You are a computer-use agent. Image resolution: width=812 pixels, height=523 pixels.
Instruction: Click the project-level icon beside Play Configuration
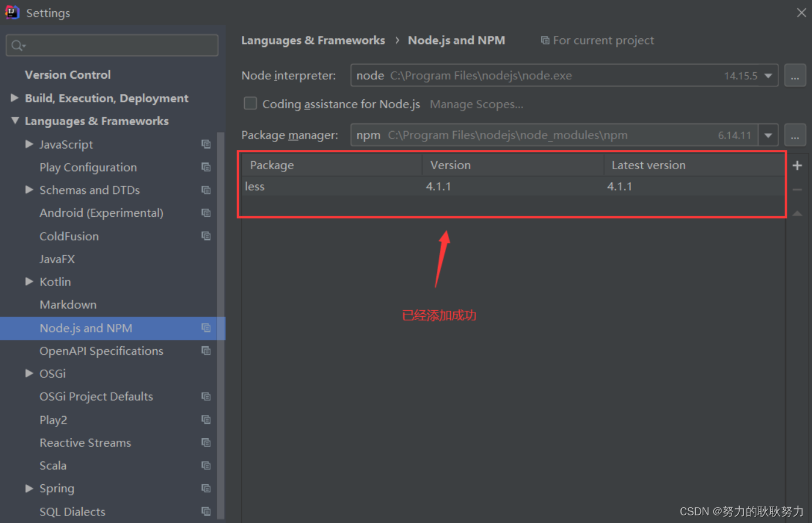205,167
